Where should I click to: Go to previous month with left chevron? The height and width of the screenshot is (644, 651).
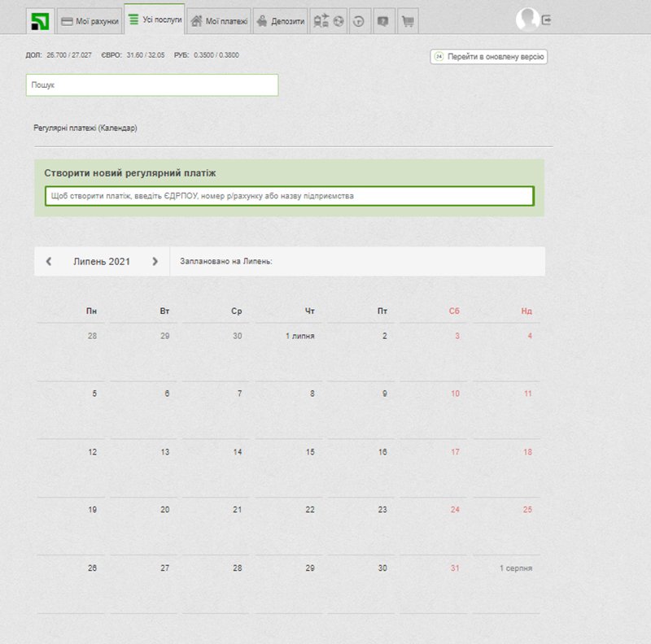49,262
